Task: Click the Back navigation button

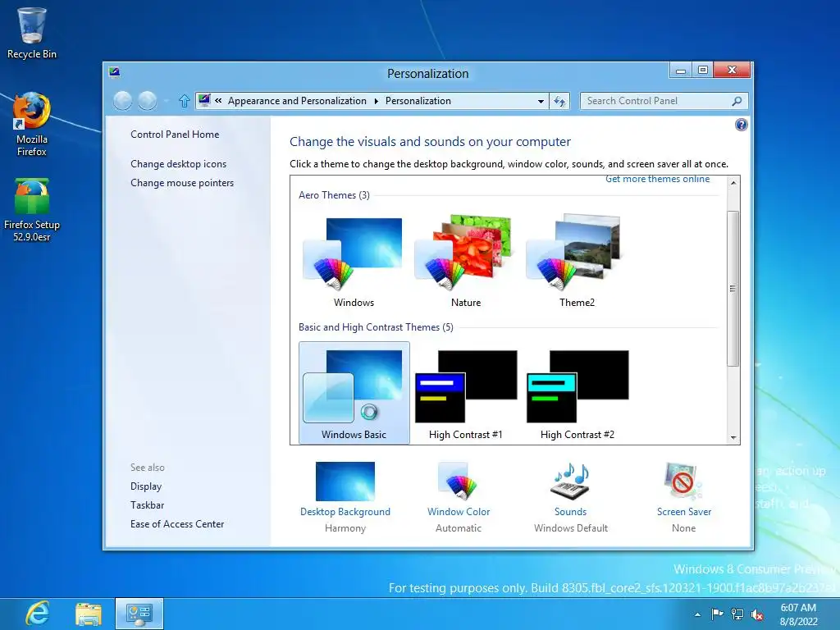Action: pyautogui.click(x=123, y=101)
